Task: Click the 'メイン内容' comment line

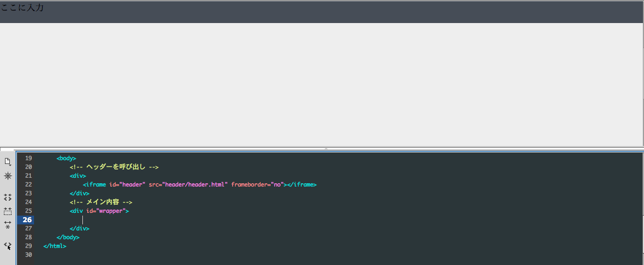Action: point(101,202)
